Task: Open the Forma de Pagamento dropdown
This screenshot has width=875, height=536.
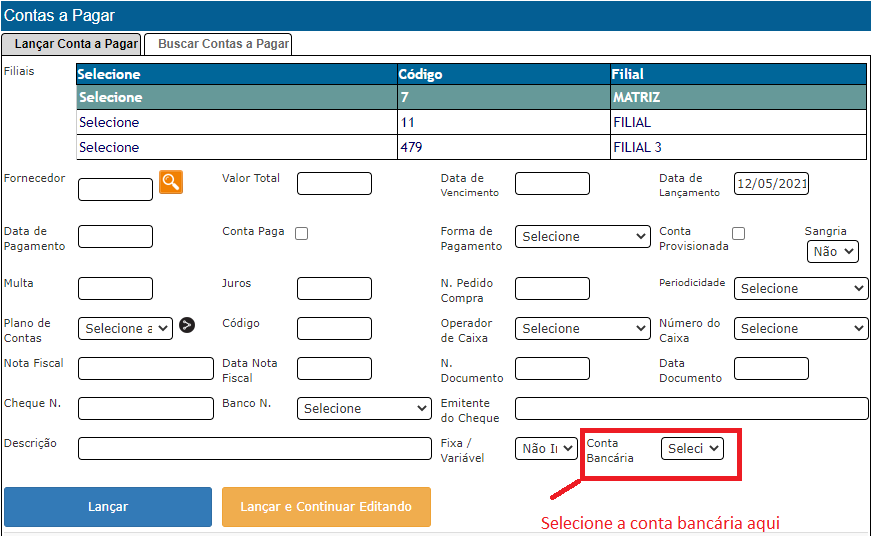Action: pos(583,237)
